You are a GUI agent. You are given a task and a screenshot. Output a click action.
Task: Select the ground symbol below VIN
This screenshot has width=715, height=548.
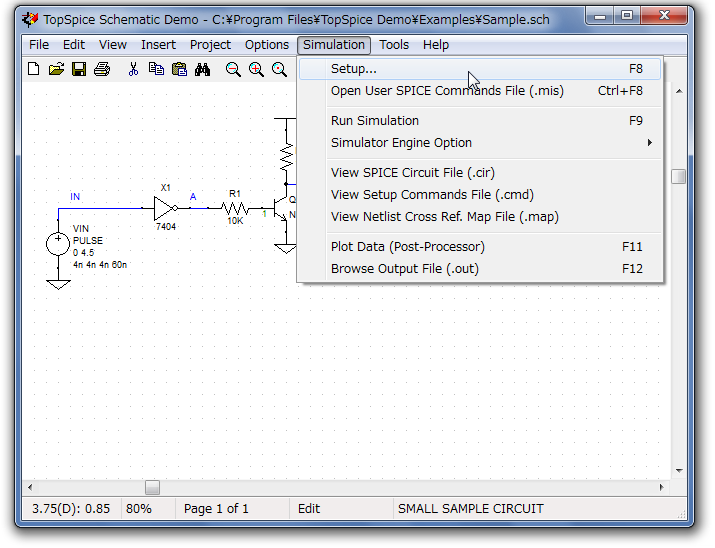[58, 284]
